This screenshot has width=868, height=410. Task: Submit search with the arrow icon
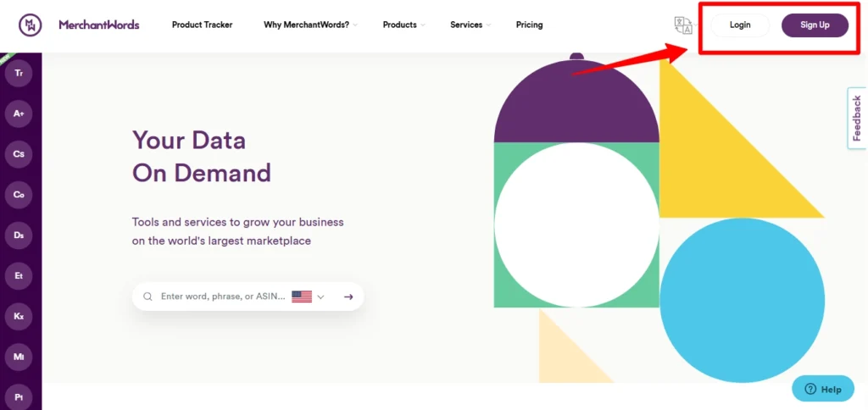348,296
